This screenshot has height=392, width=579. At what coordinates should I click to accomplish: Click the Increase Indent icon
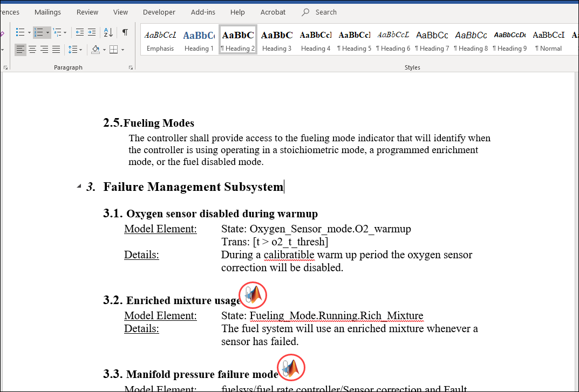click(92, 32)
